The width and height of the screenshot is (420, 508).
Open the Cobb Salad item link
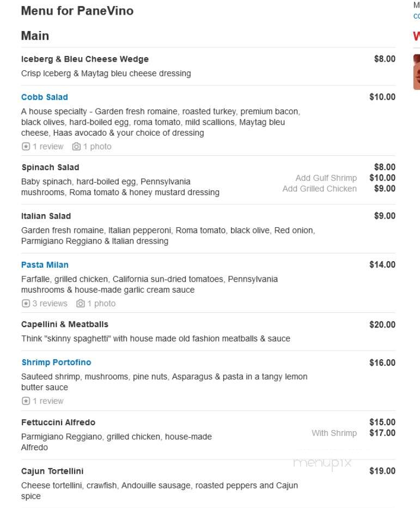44,97
